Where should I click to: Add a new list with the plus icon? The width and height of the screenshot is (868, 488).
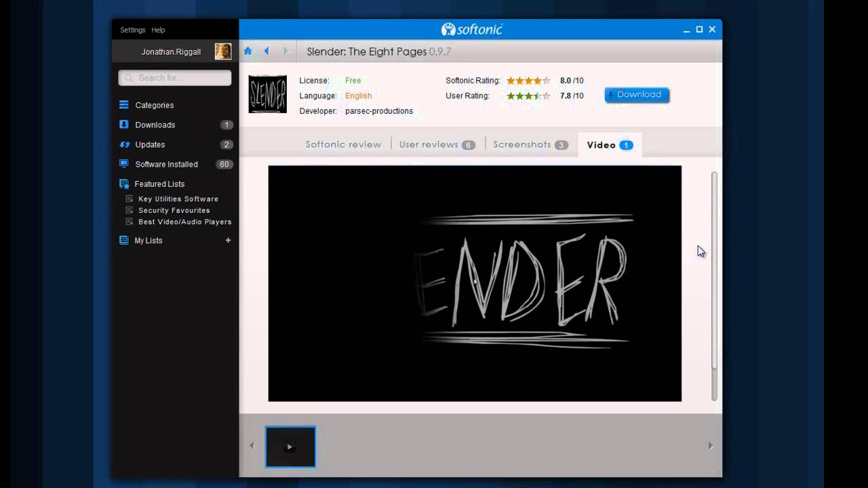(x=228, y=240)
